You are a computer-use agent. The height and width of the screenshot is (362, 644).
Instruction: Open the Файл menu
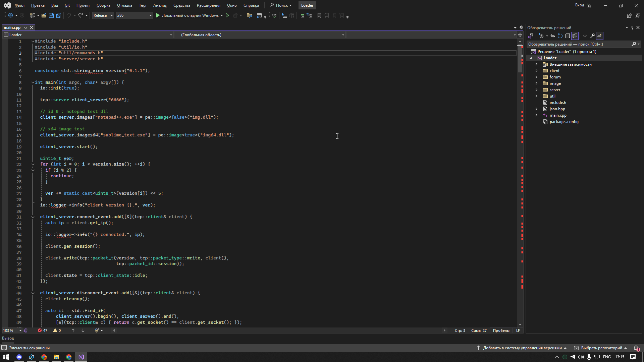pyautogui.click(x=19, y=5)
